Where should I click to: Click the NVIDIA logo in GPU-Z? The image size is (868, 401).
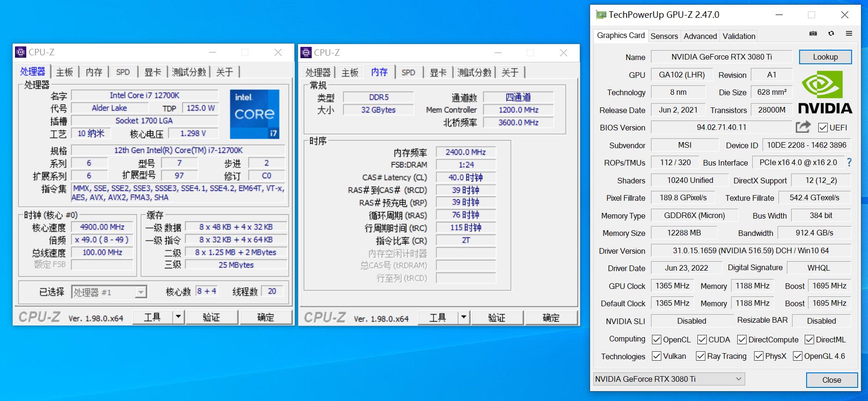[x=825, y=92]
